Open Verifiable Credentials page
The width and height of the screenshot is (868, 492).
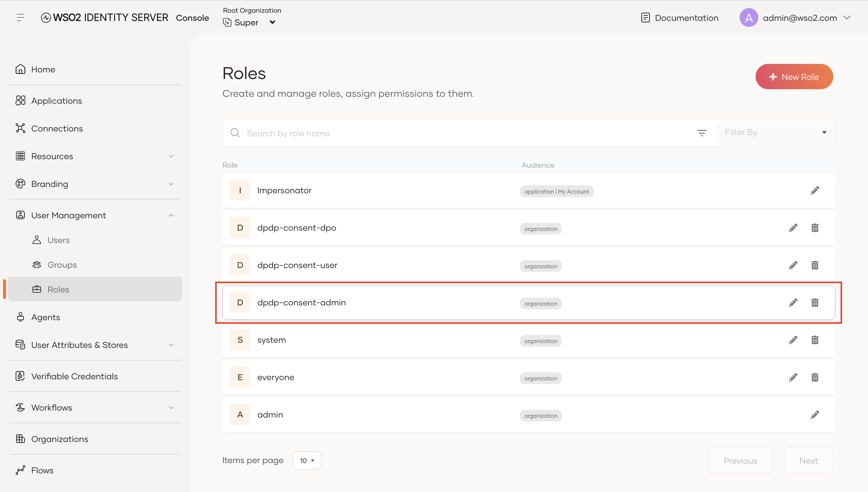(x=95, y=376)
